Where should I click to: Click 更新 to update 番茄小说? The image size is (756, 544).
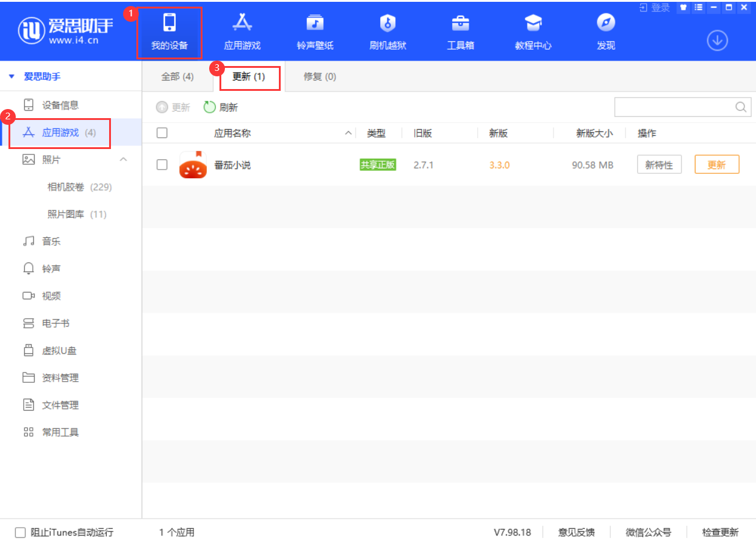717,164
